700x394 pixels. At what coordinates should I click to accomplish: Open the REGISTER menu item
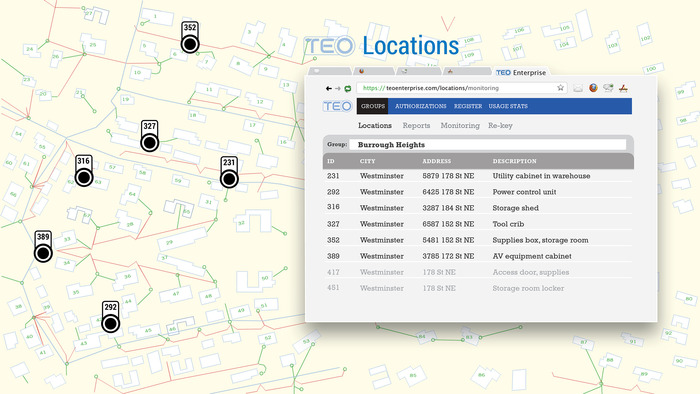[x=468, y=106]
